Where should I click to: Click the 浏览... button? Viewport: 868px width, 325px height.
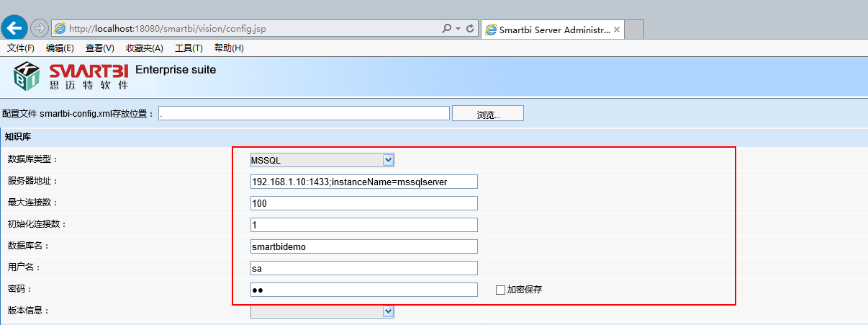coord(488,114)
